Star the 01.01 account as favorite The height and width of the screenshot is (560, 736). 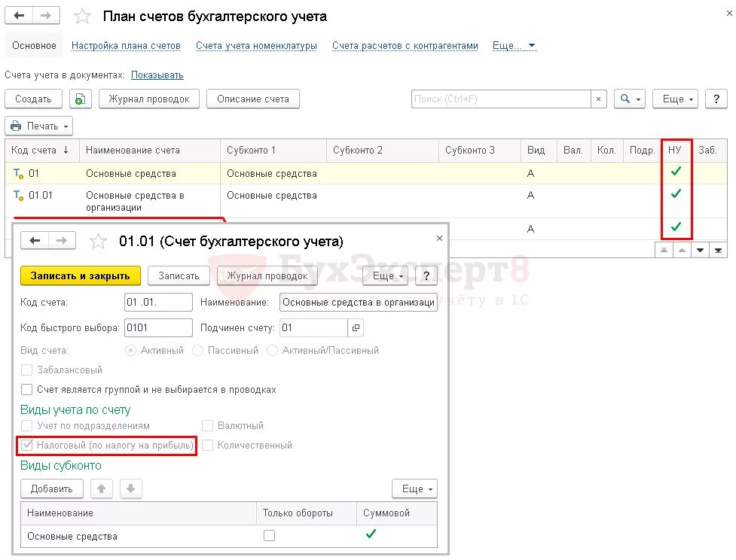(x=98, y=241)
